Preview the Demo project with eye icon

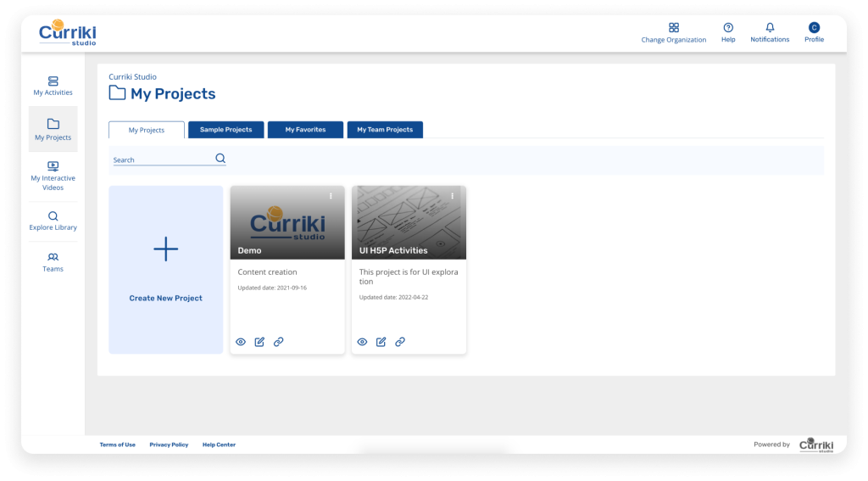(241, 342)
